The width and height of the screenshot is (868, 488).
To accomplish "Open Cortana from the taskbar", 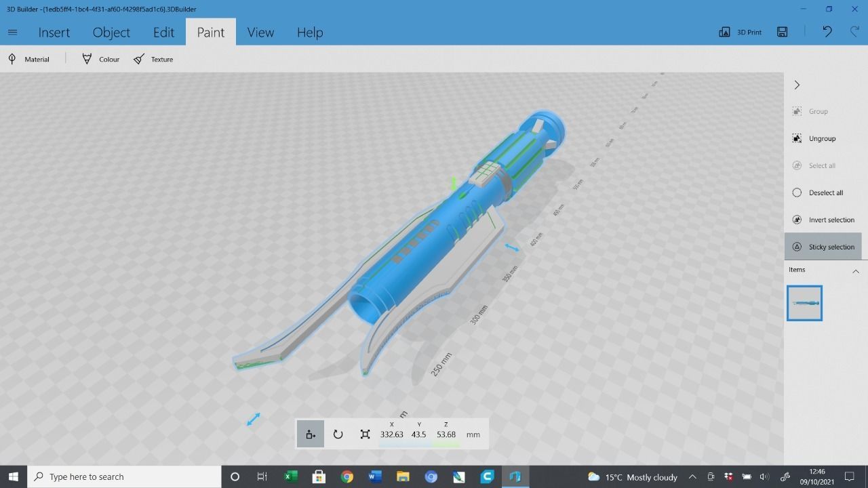I will (235, 476).
